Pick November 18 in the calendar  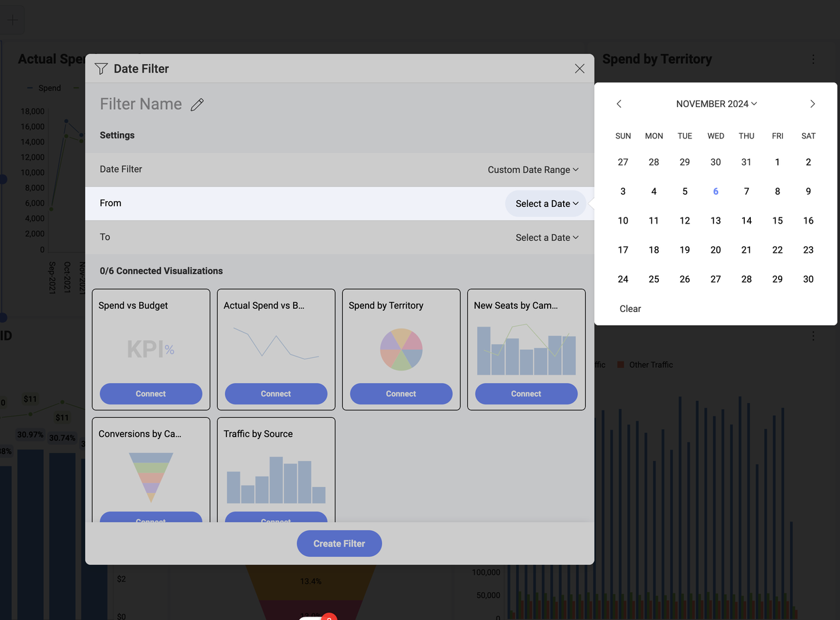[x=654, y=250]
